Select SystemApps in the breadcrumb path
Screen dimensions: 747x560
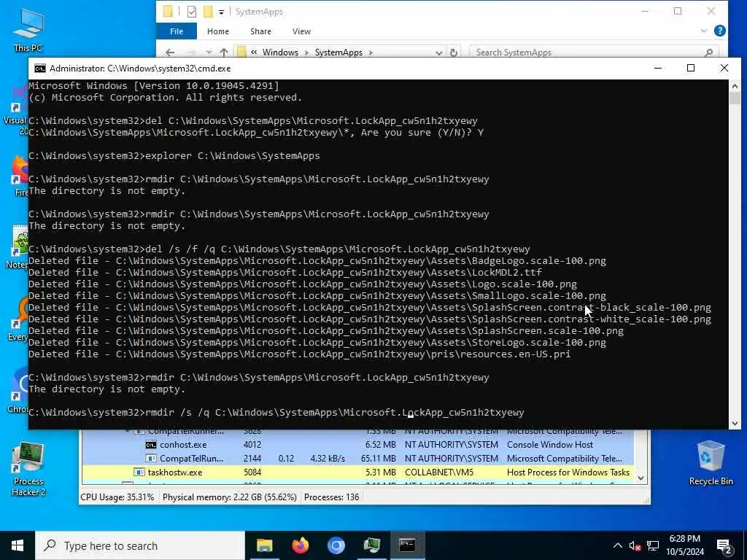coord(338,52)
